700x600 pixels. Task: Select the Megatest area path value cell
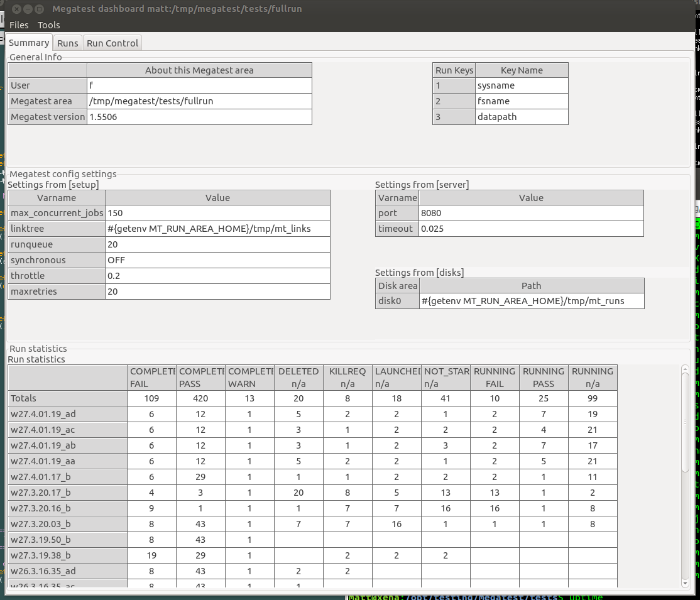[200, 101]
